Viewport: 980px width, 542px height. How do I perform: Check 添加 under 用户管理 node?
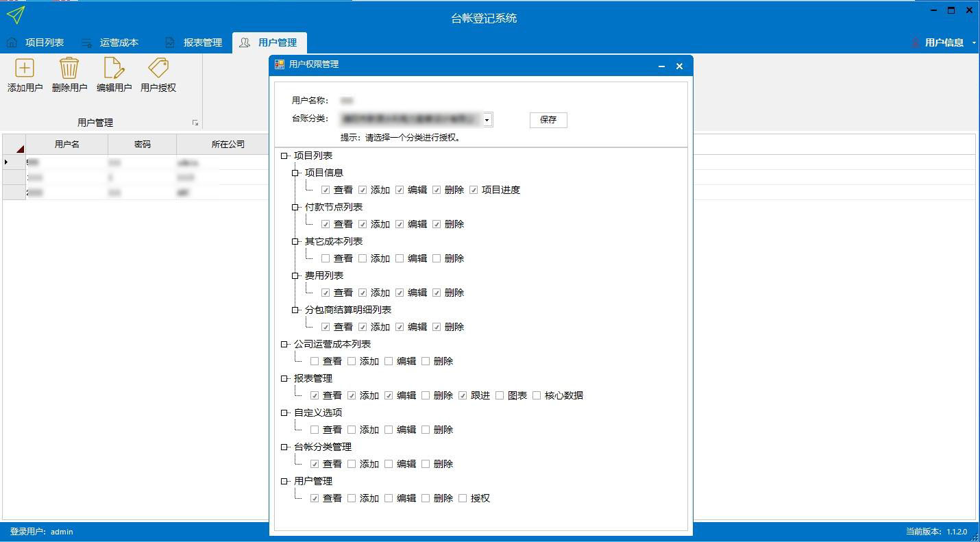(x=352, y=498)
